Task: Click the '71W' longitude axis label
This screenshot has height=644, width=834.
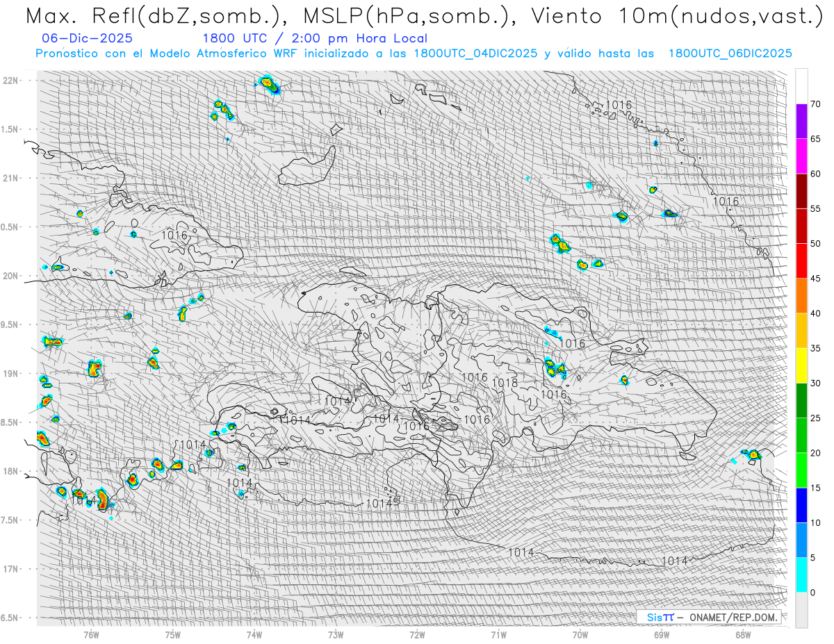Action: click(x=498, y=634)
